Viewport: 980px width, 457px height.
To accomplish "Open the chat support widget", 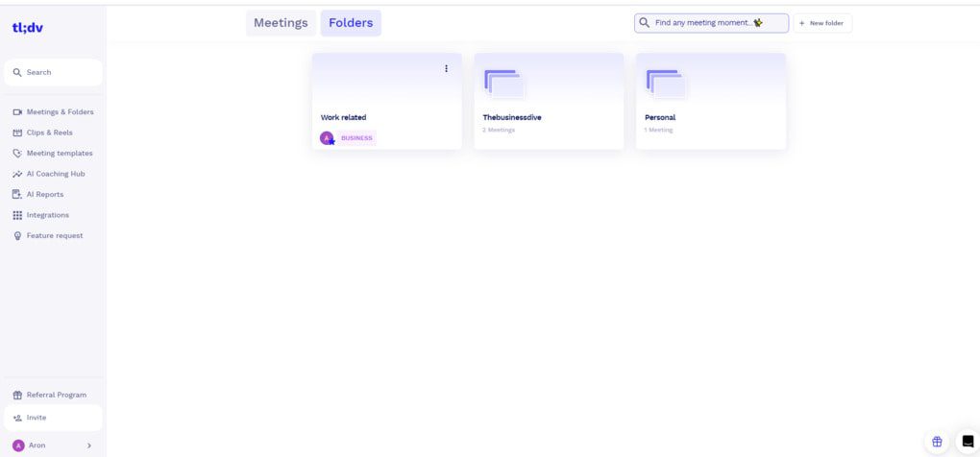I will pos(968,442).
